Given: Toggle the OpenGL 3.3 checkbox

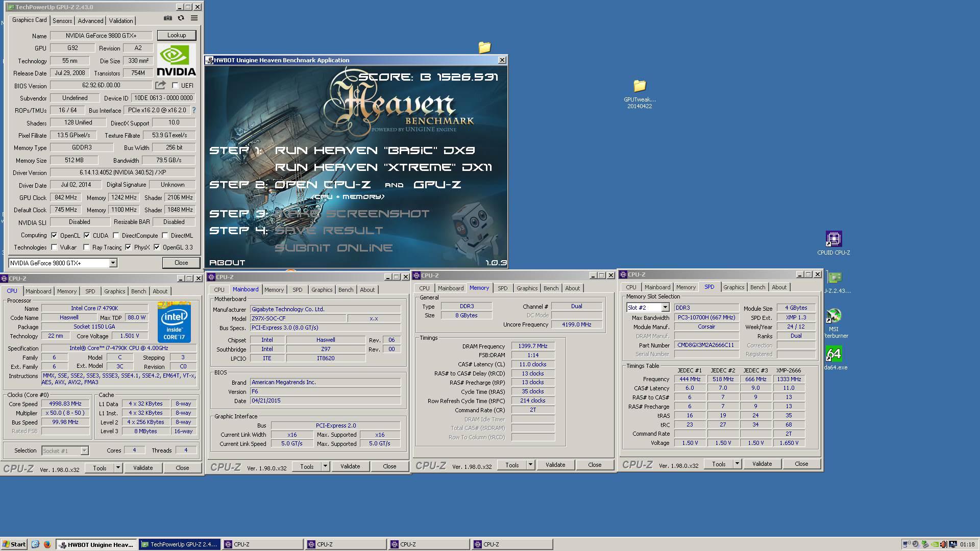Looking at the screenshot, I should pyautogui.click(x=157, y=247).
